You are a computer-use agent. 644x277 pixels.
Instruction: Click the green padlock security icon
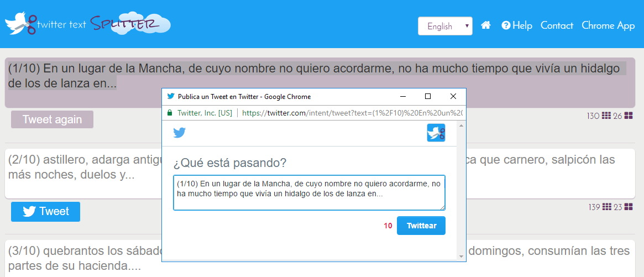tap(169, 113)
